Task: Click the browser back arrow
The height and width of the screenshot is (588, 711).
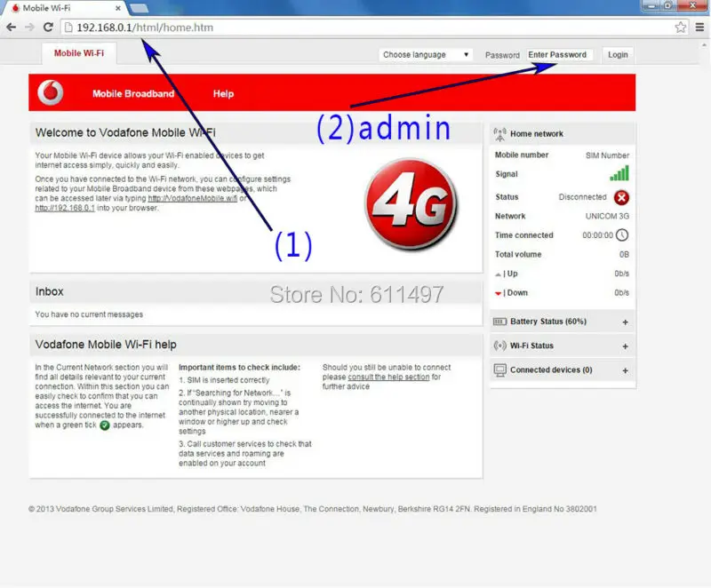Action: point(11,28)
